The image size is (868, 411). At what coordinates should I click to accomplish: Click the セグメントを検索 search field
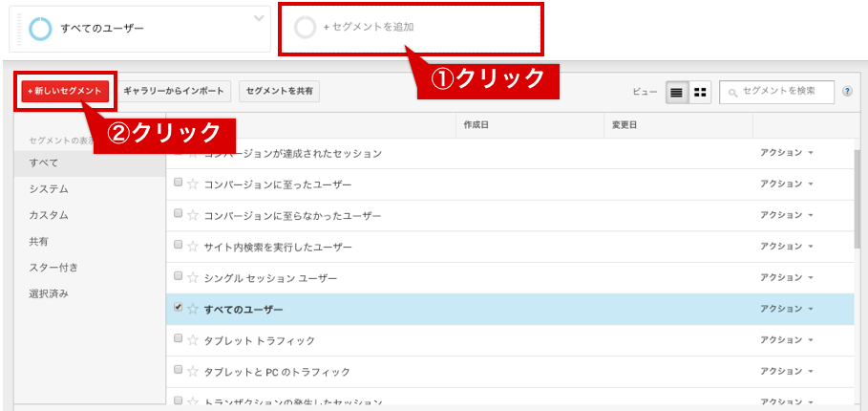coord(783,92)
